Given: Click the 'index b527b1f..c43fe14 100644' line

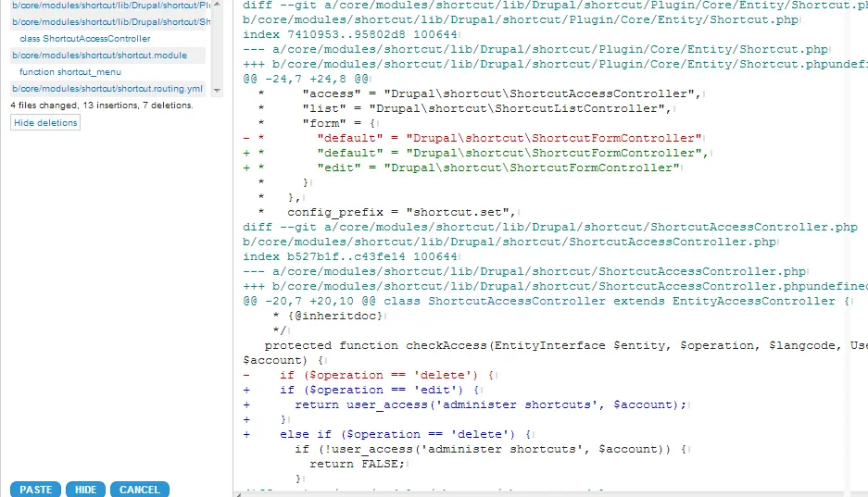Looking at the screenshot, I should click(350, 256).
